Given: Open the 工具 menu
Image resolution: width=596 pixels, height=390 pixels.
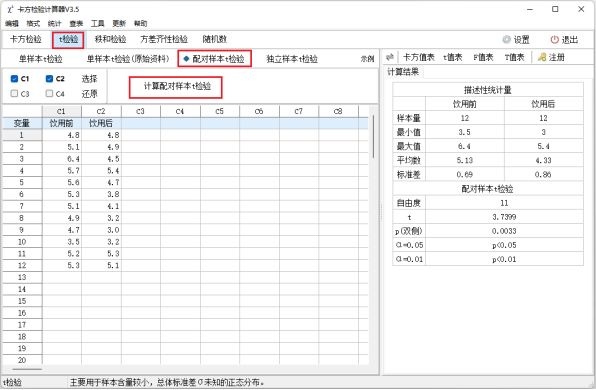Looking at the screenshot, I should 97,24.
